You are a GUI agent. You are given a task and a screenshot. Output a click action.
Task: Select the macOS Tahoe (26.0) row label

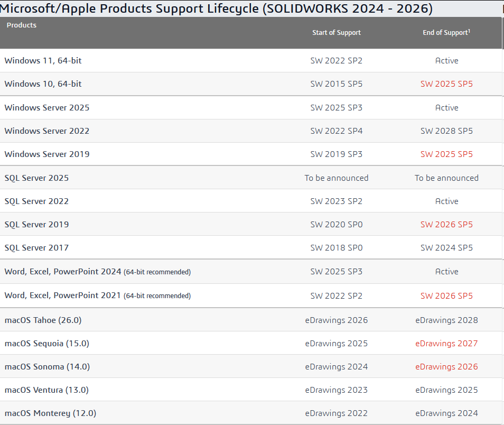point(43,320)
